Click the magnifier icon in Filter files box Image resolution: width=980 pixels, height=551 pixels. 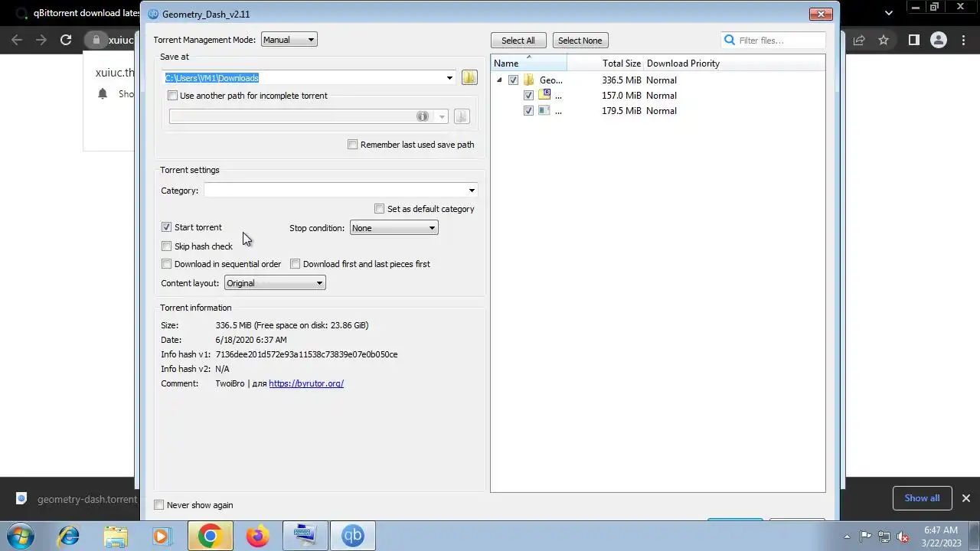730,40
